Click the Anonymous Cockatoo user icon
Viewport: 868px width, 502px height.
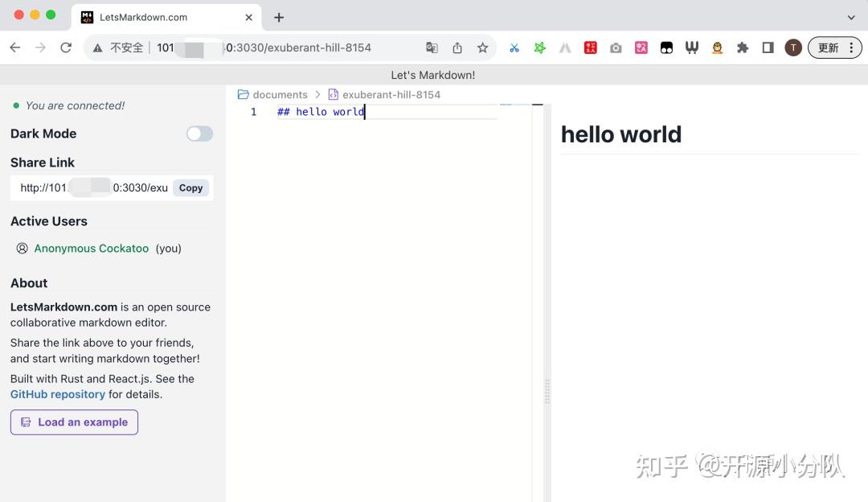click(x=23, y=249)
